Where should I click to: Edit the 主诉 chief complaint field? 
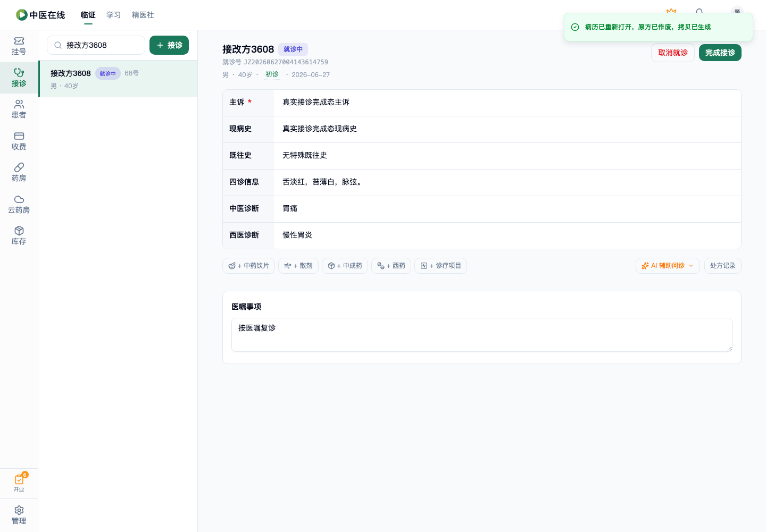tap(507, 103)
